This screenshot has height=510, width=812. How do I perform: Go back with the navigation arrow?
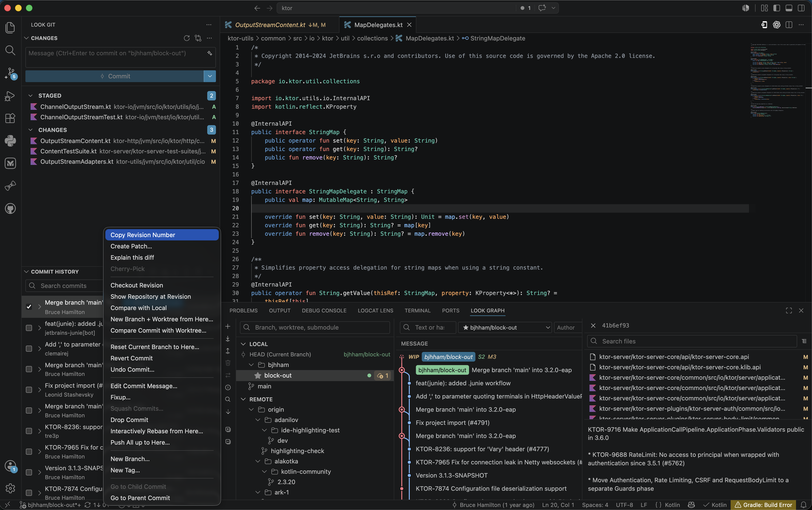click(x=257, y=8)
